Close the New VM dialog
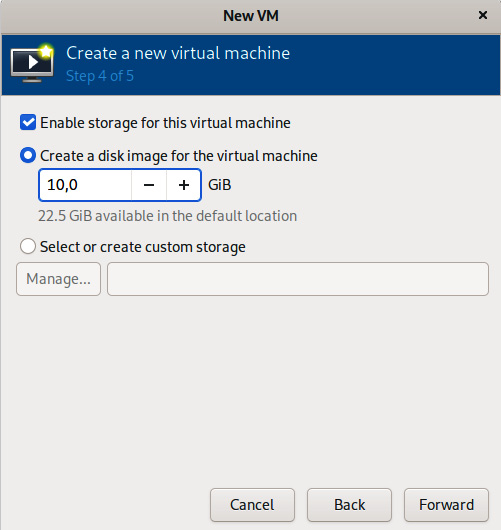This screenshot has height=530, width=501. coord(483,15)
